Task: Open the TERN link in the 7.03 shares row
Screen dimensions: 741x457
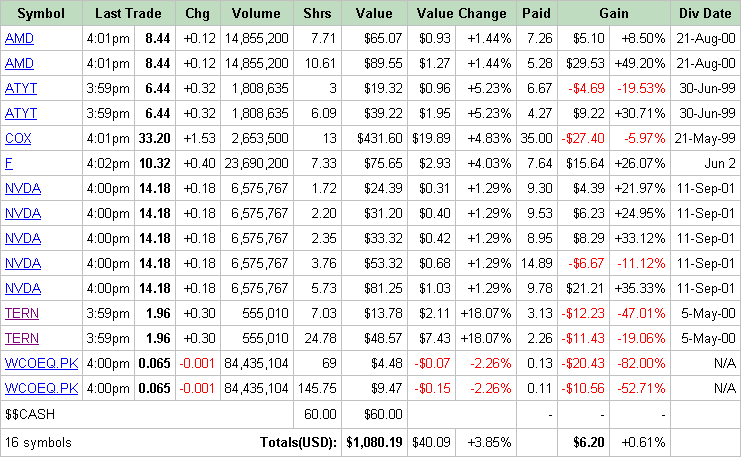Action: [x=22, y=314]
